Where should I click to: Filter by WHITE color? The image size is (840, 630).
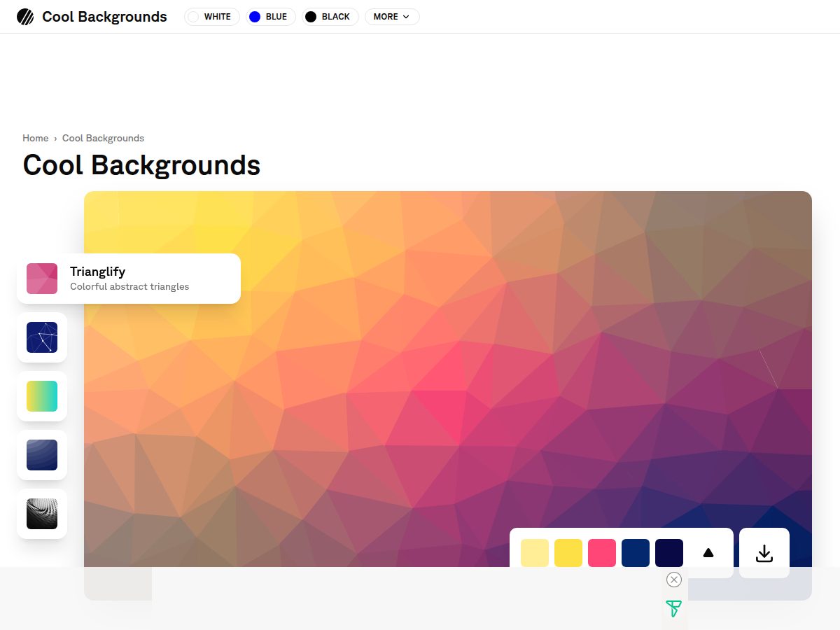[212, 17]
